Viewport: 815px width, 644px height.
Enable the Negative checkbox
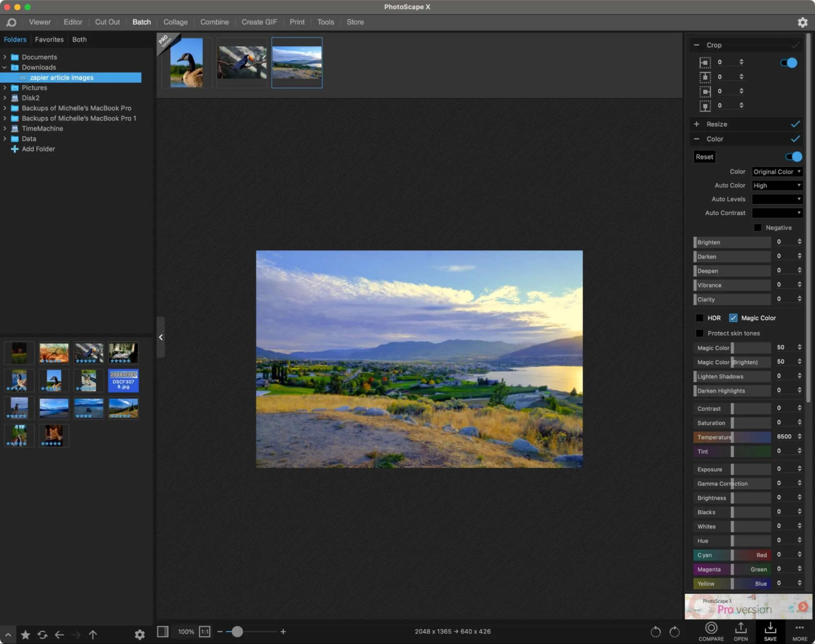tap(758, 227)
